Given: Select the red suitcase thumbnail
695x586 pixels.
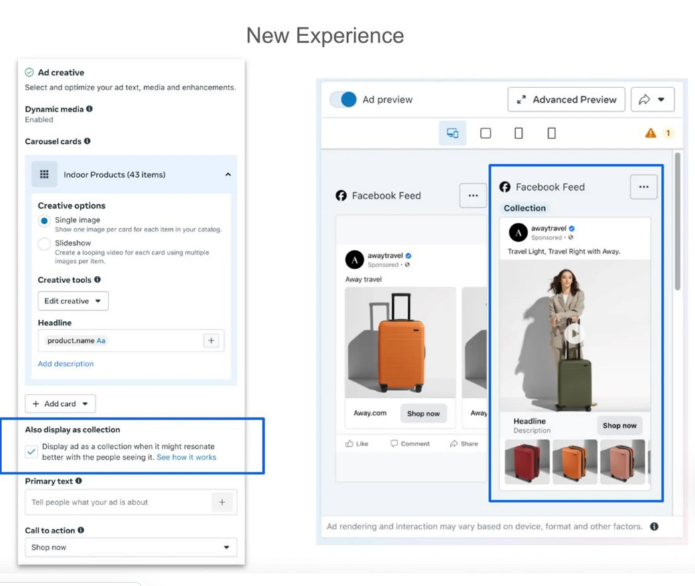Looking at the screenshot, I should pyautogui.click(x=527, y=461).
